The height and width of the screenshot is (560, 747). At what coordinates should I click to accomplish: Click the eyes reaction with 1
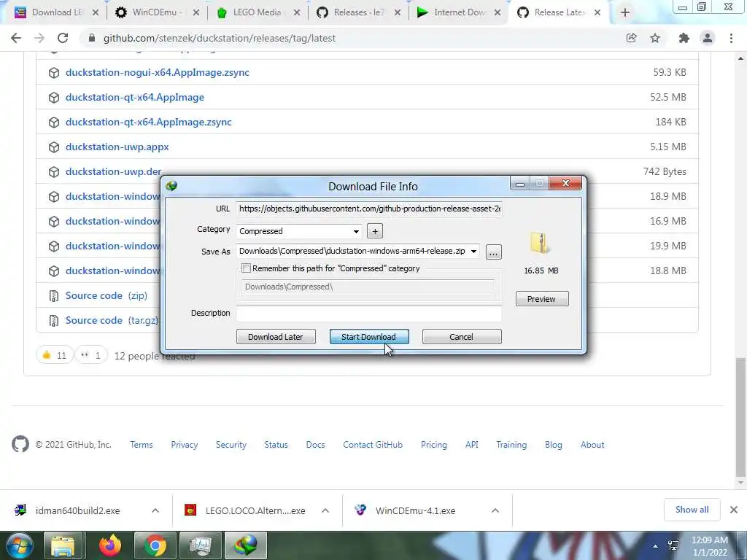[x=91, y=355]
